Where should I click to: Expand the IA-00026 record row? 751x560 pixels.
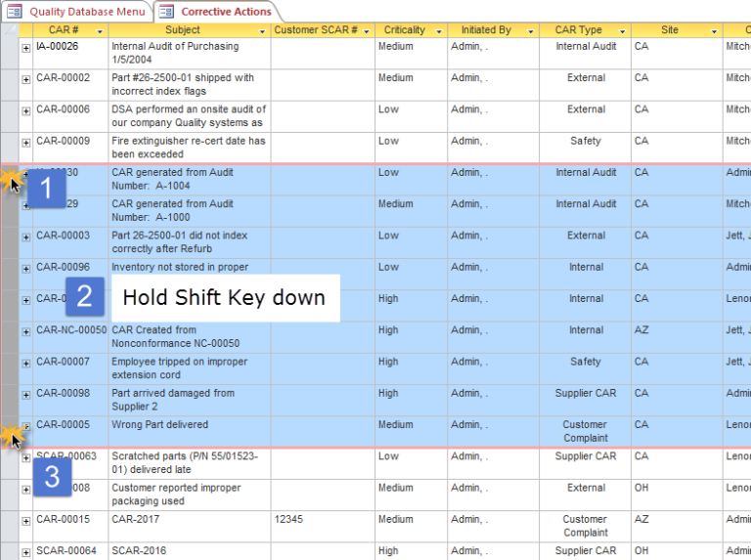25,47
